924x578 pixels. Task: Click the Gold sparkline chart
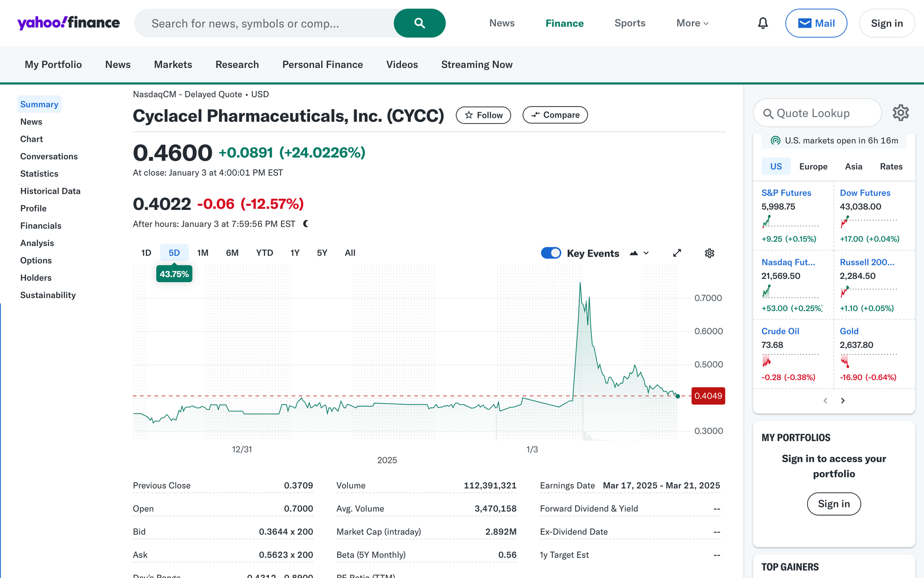869,361
